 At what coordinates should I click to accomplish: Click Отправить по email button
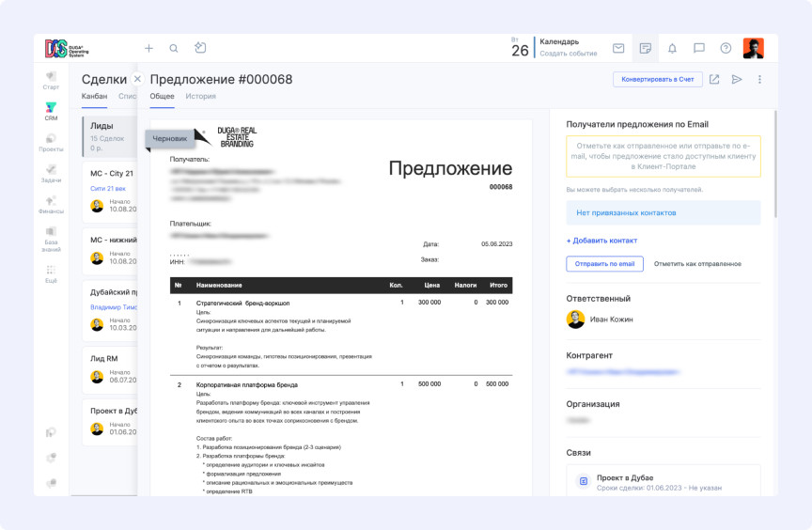click(604, 263)
